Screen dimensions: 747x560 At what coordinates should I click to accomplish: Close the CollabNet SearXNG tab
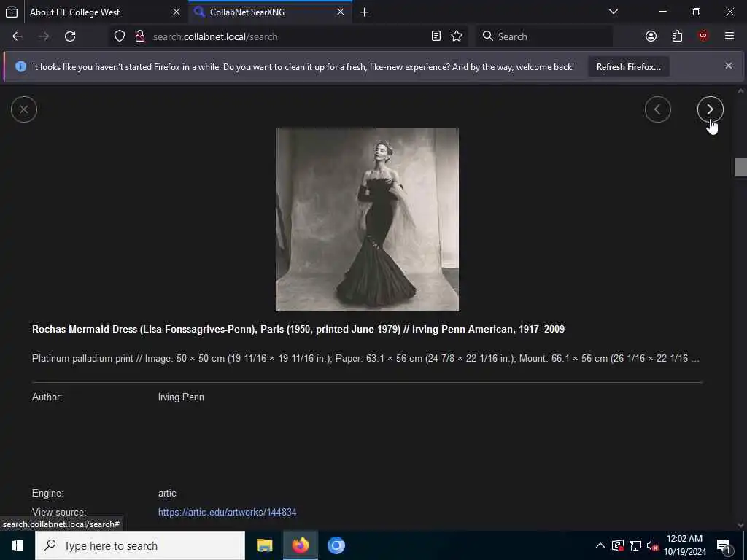pyautogui.click(x=340, y=12)
